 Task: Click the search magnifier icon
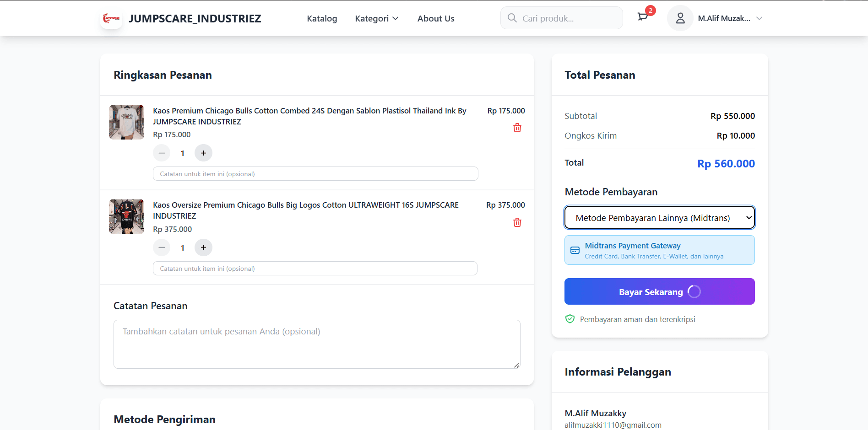[x=512, y=18]
